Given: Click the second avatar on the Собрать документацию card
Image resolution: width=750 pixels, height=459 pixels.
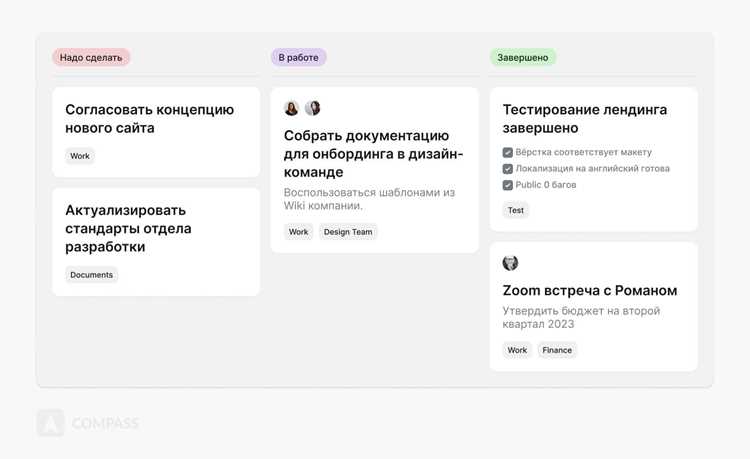Looking at the screenshot, I should click(312, 109).
